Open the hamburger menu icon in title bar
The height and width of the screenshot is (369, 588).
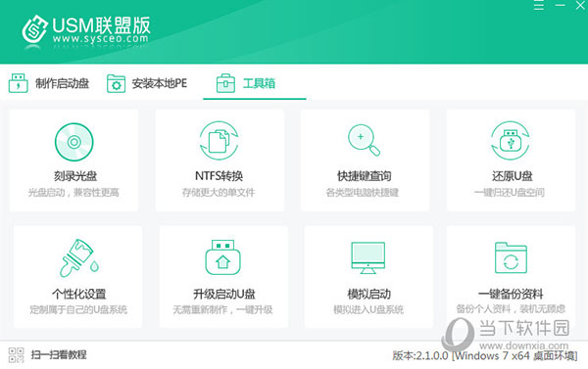tap(538, 5)
